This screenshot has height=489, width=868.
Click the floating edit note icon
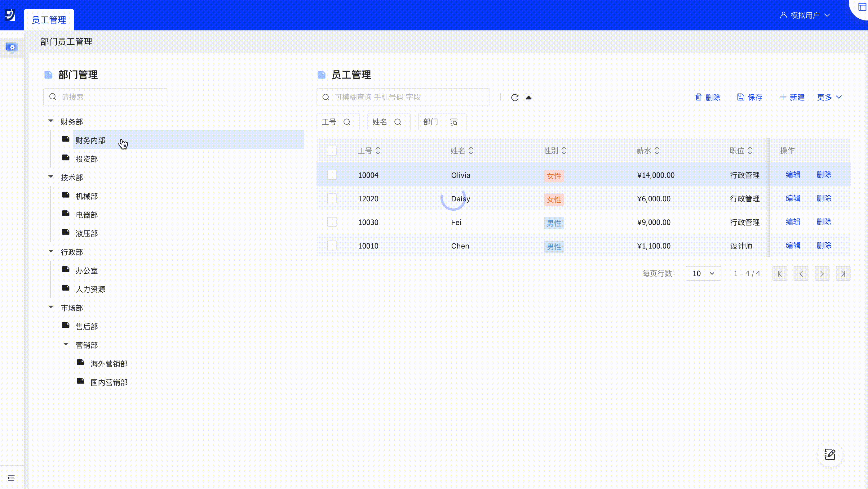830,454
